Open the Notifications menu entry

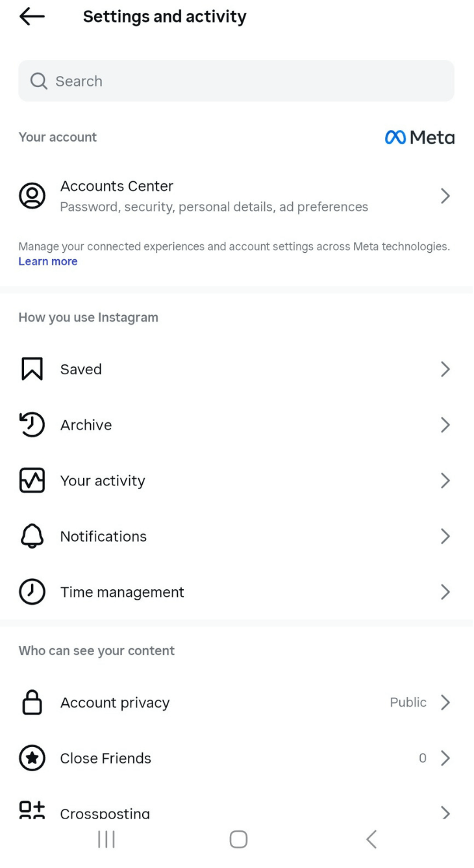103,537
